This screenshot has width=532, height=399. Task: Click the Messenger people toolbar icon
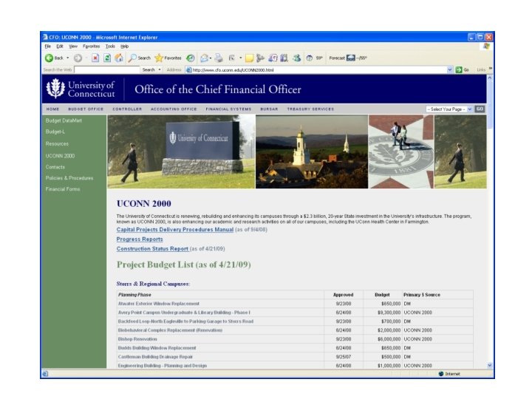pyautogui.click(x=297, y=58)
